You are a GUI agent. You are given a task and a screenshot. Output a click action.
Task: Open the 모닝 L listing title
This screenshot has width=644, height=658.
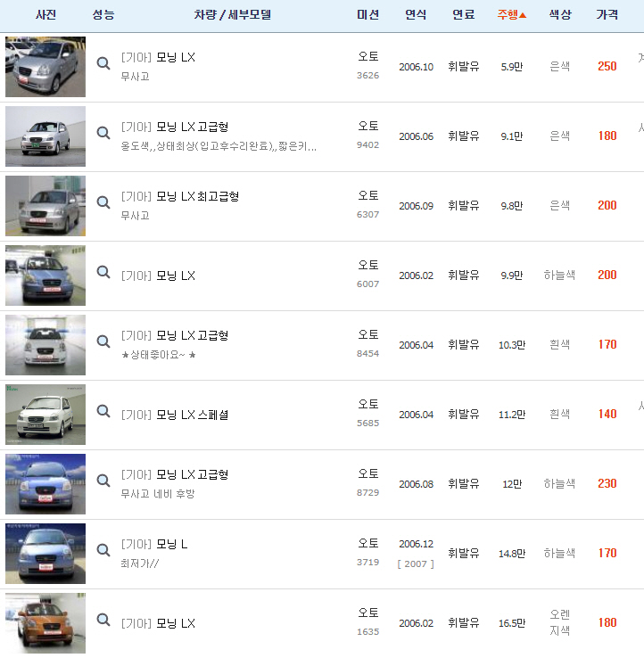click(154, 544)
